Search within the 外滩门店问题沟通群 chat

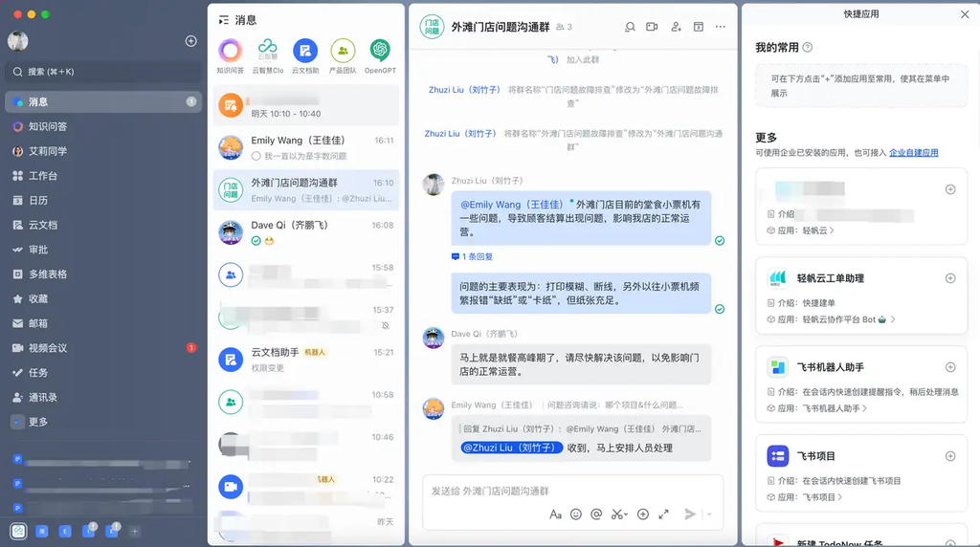(630, 27)
